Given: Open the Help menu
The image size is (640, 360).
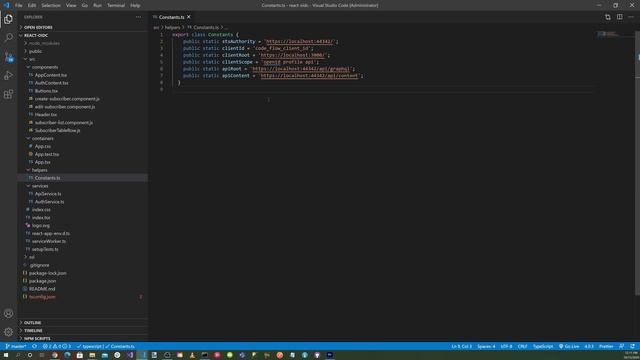Looking at the screenshot, I should (x=135, y=5).
